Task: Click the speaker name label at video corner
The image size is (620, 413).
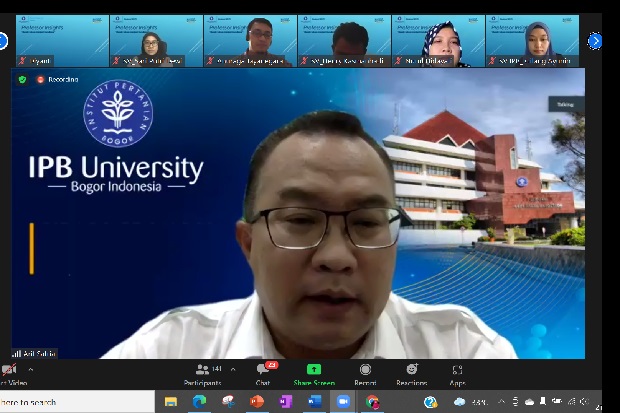Action: pos(39,353)
